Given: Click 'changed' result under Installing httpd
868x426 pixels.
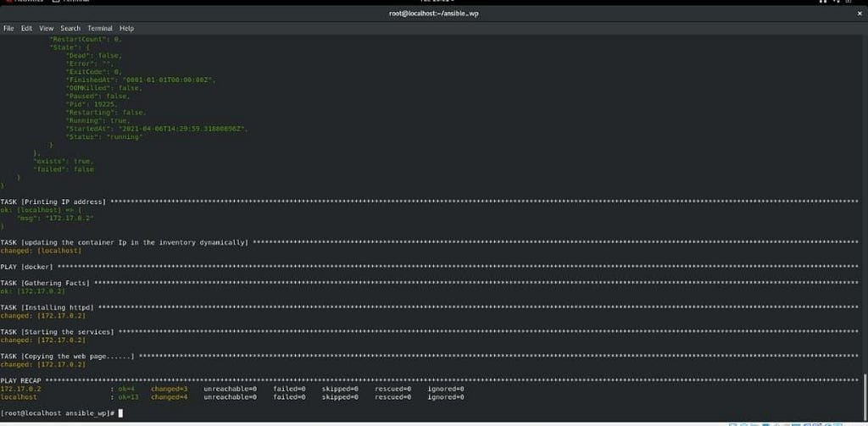Looking at the screenshot, I should (x=43, y=315).
